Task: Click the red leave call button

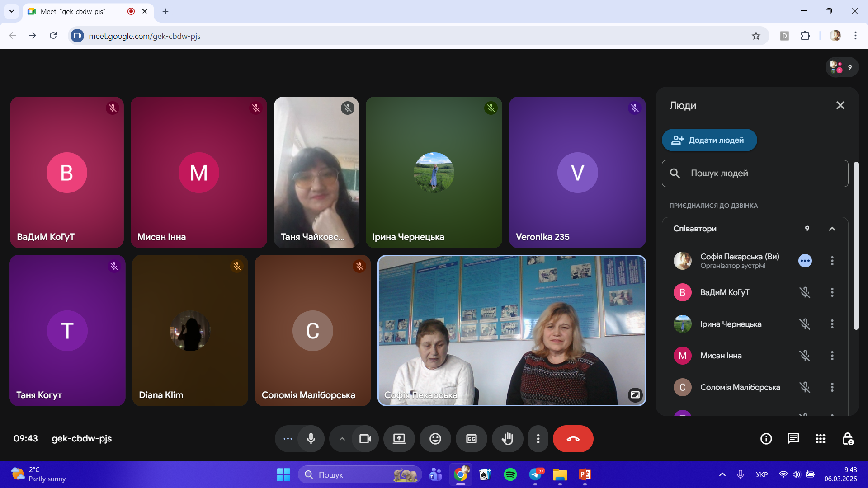Action: (573, 438)
